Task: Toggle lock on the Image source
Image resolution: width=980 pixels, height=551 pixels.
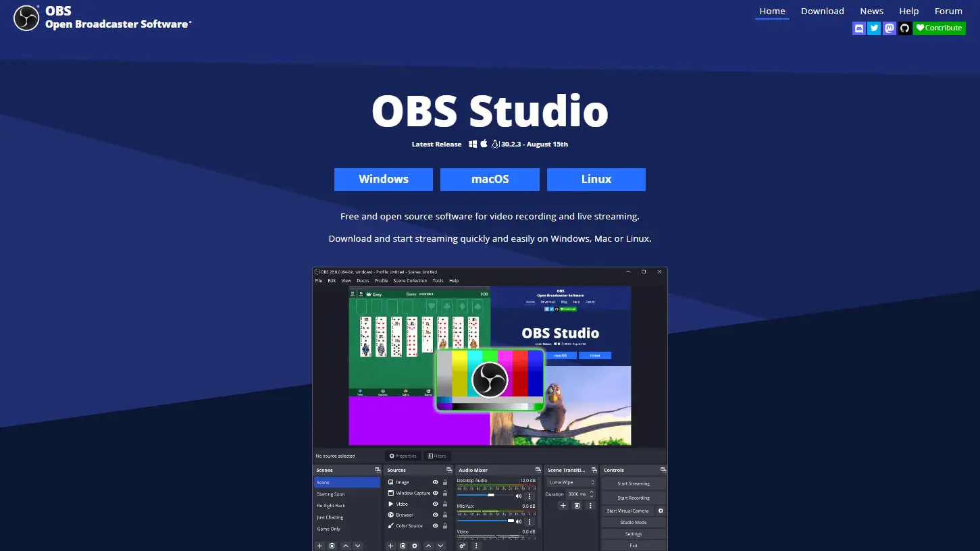Action: pos(445,482)
